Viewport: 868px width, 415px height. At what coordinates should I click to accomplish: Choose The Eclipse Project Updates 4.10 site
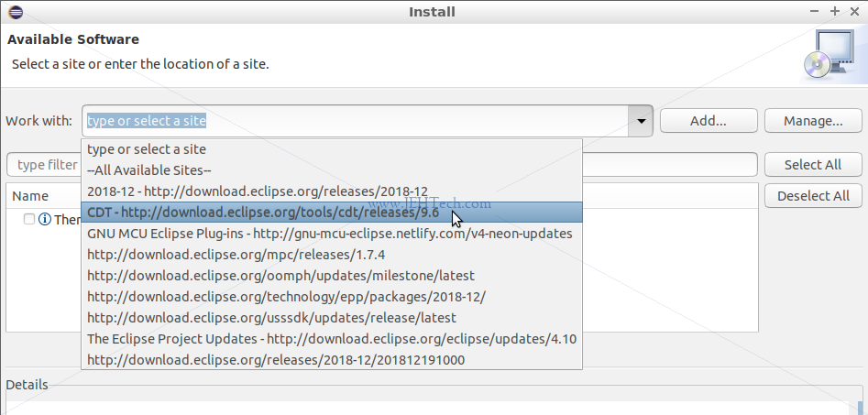332,339
